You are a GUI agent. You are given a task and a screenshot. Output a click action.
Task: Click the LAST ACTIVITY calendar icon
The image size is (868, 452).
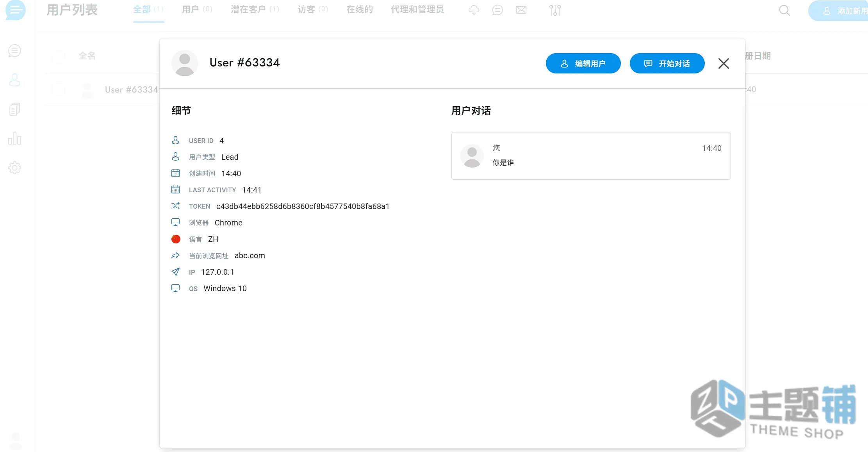[x=176, y=189]
